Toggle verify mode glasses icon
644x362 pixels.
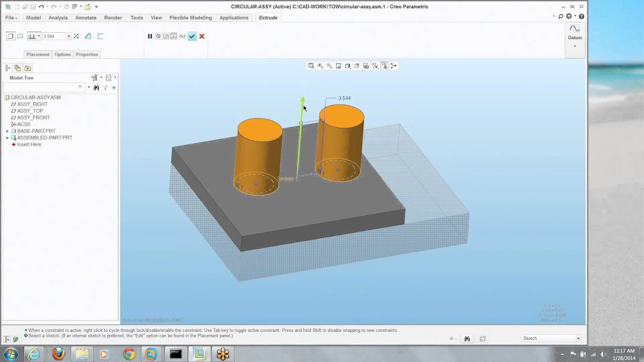[182, 36]
